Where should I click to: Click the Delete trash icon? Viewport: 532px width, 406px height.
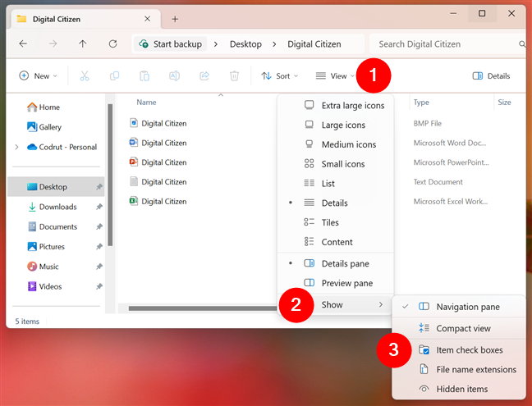coord(234,76)
